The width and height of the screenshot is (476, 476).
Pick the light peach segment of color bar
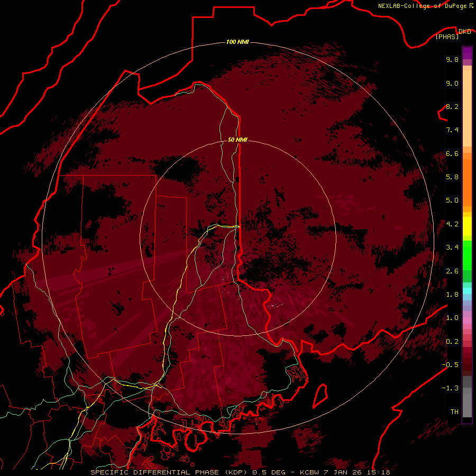[x=467, y=109]
